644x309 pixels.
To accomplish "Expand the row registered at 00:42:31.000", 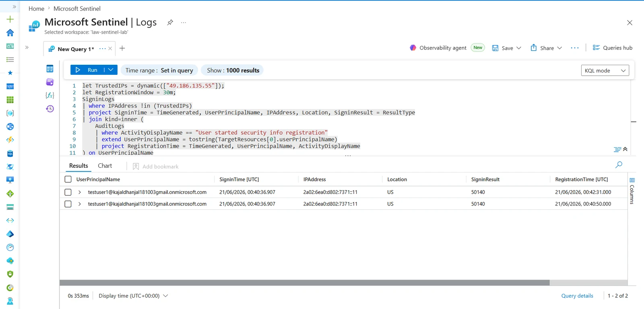I will coord(80,192).
